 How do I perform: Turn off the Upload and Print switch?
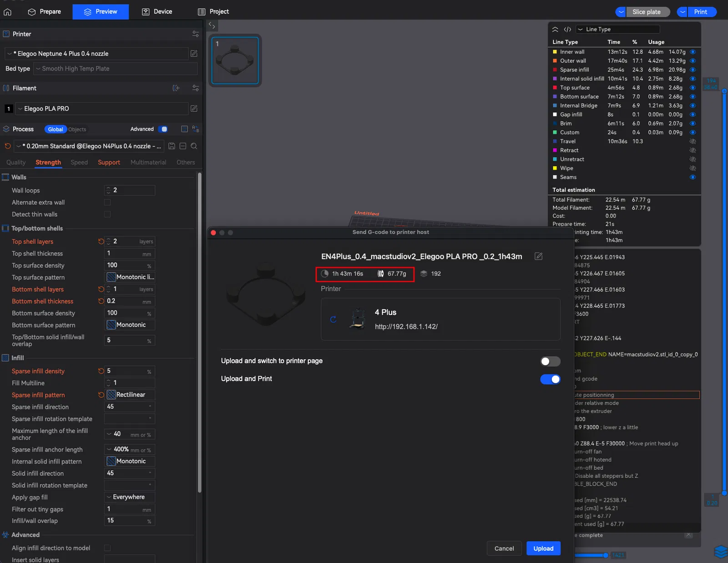pyautogui.click(x=550, y=379)
